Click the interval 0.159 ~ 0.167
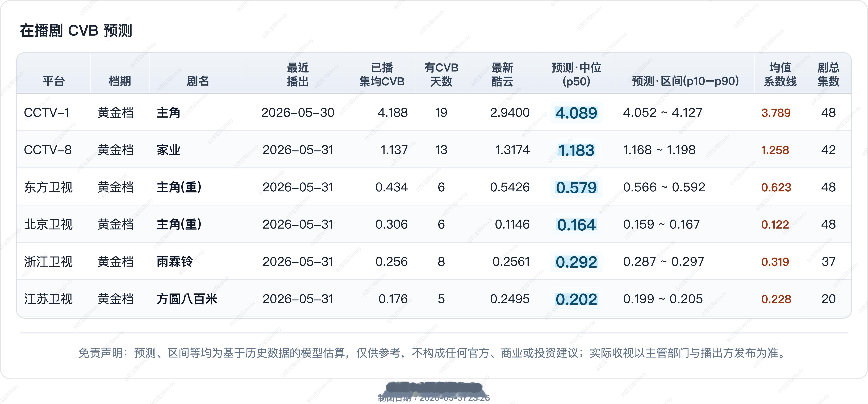The image size is (868, 404). (661, 224)
